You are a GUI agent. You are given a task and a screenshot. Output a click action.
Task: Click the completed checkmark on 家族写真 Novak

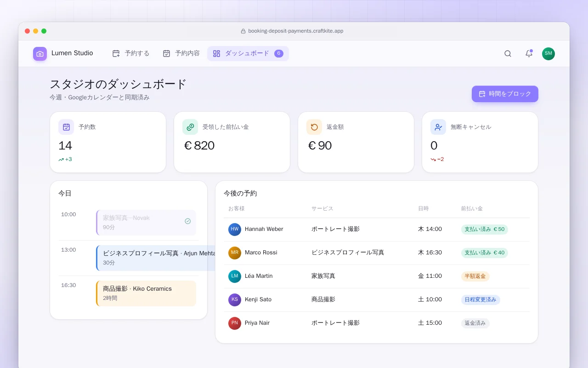click(187, 221)
